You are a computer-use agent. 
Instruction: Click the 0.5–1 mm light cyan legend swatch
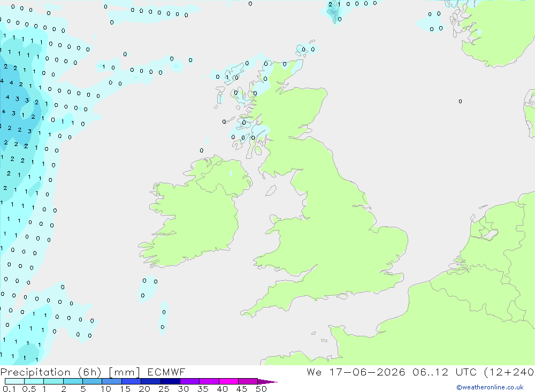point(34,381)
